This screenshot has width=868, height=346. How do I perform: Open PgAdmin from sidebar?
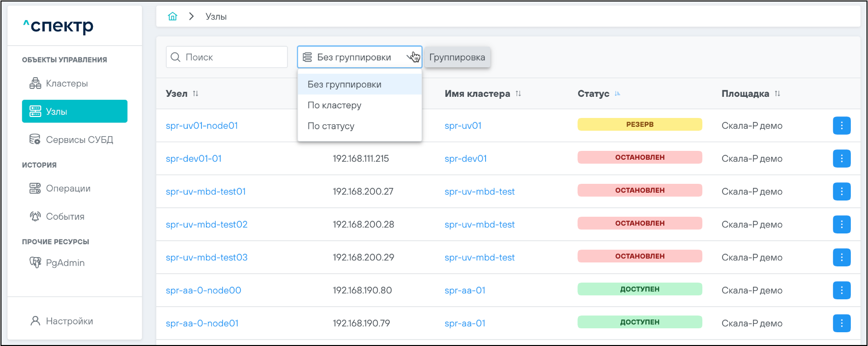pyautogui.click(x=65, y=263)
